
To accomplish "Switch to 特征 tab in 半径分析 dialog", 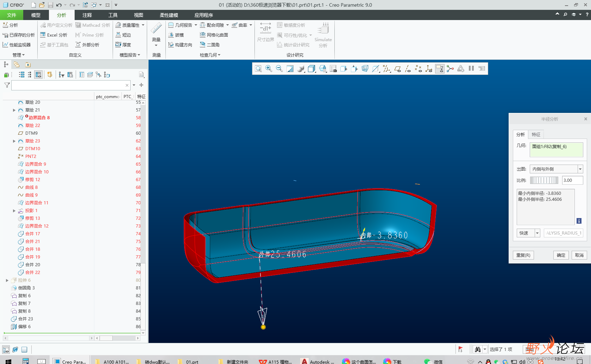I will pos(536,134).
